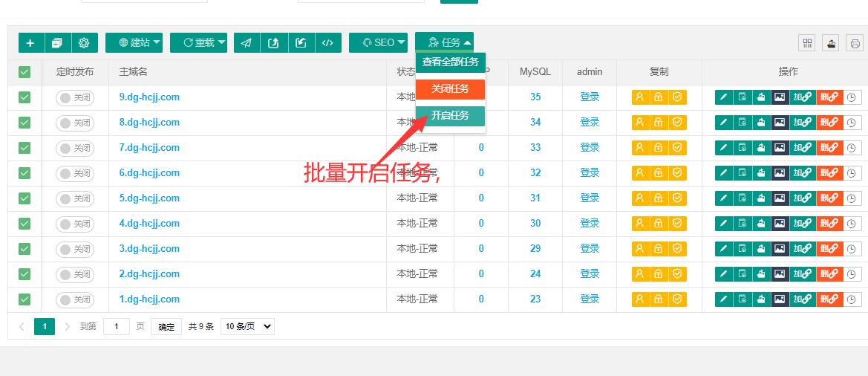Open the 9.dg-hcjj.com domain link
Screen dimensions: 868x376
[149, 97]
